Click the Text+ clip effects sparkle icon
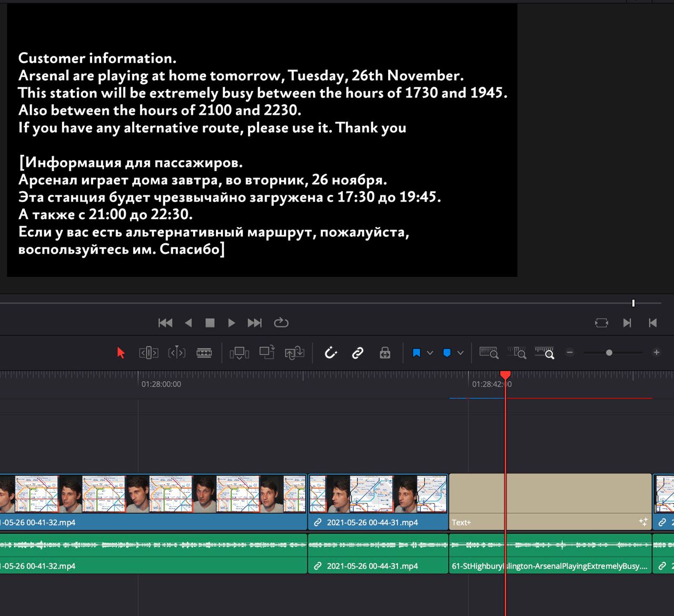The height and width of the screenshot is (616, 674). coord(643,522)
